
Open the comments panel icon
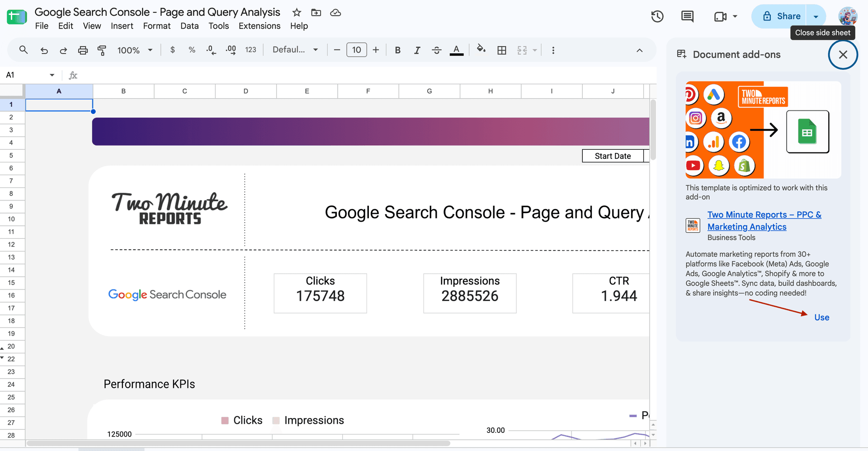click(x=687, y=17)
